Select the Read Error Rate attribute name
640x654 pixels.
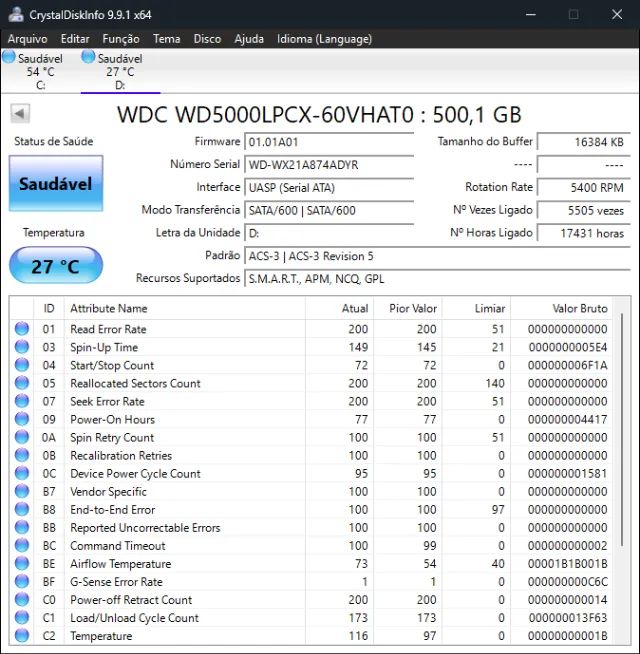(108, 329)
